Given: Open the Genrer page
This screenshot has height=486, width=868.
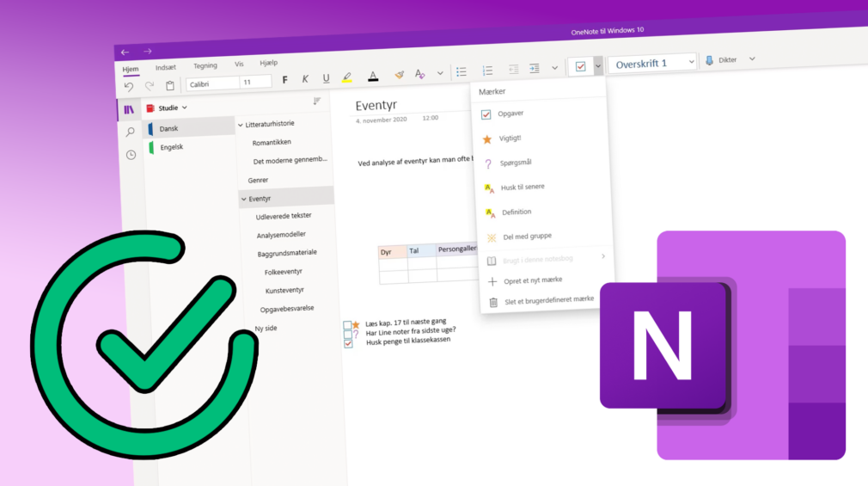Looking at the screenshot, I should 258,180.
